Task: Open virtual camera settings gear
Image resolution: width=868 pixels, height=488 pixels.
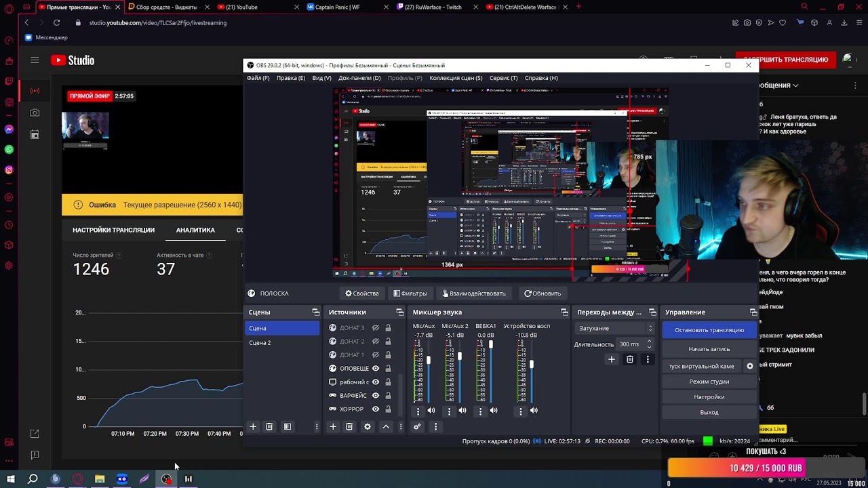Action: point(750,366)
